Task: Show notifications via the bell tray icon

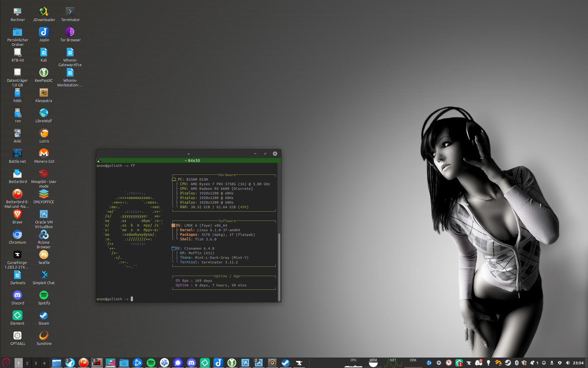Action: tap(532, 363)
